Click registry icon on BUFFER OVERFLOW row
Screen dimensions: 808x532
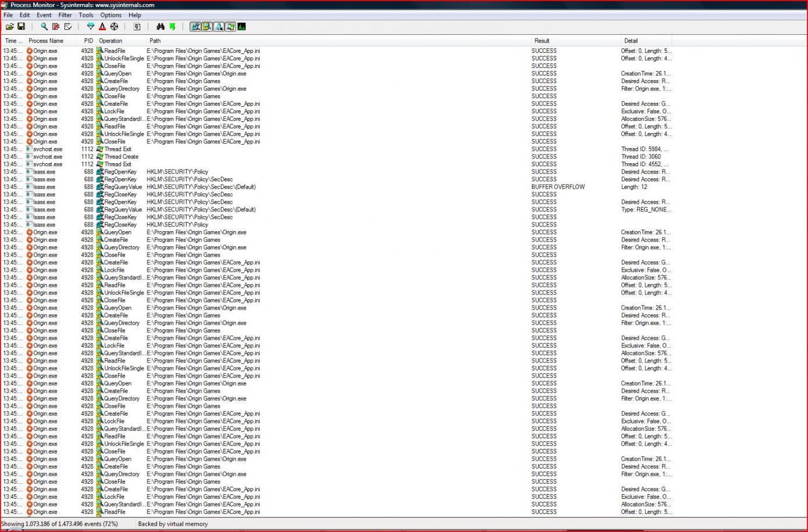click(100, 187)
